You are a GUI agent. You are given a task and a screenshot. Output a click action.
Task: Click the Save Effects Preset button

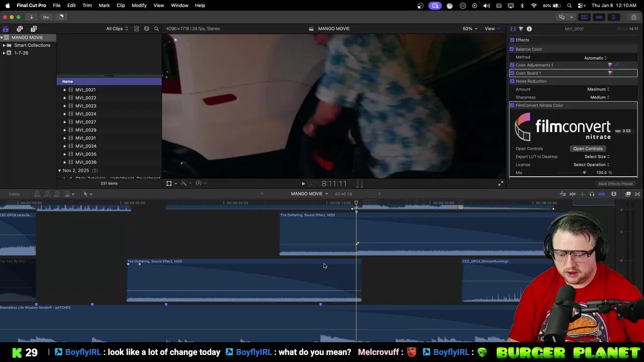click(x=615, y=184)
